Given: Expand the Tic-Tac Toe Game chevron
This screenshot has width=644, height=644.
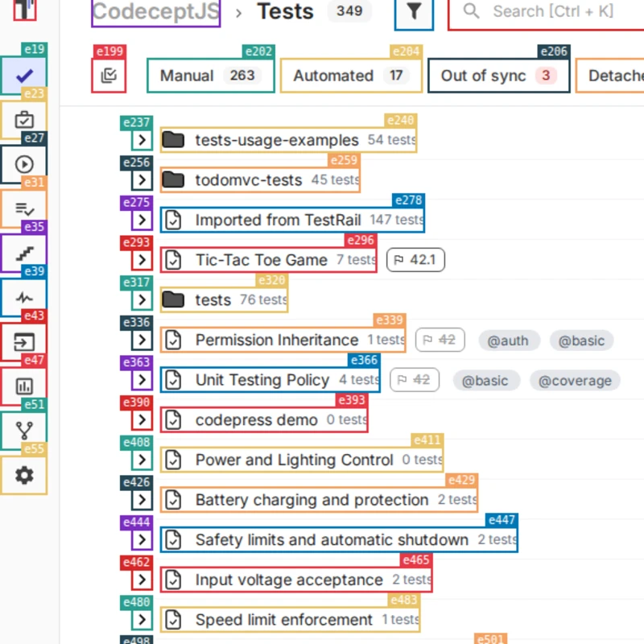Looking at the screenshot, I should click(142, 259).
